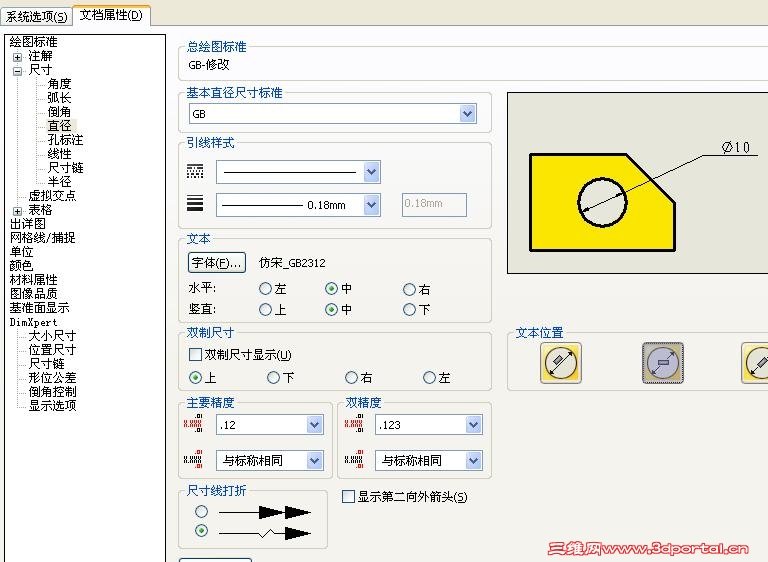Collapse the 尺寸 tree node
768x562 pixels.
[18, 71]
